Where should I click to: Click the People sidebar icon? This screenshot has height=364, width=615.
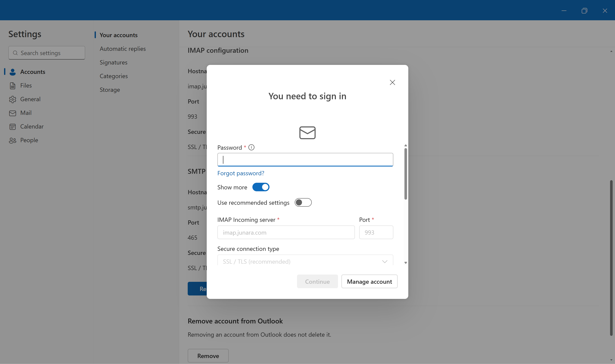pyautogui.click(x=13, y=140)
